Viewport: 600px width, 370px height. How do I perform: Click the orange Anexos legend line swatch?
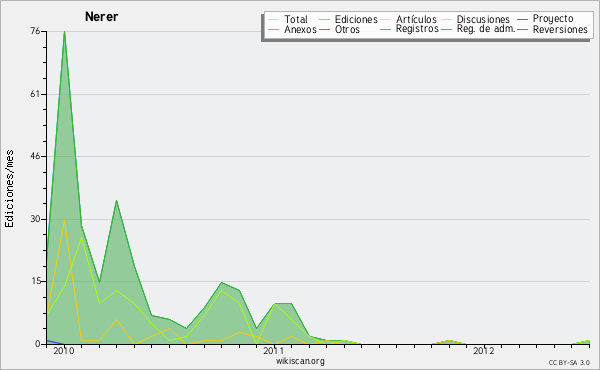[x=274, y=29]
